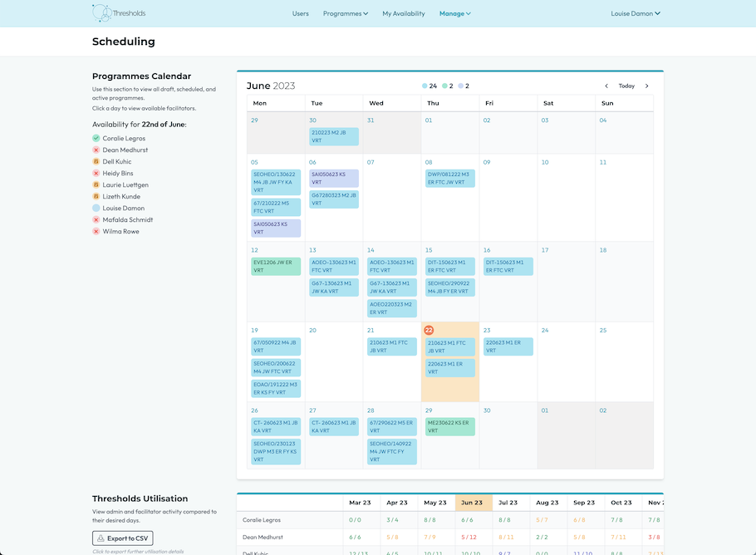Go to next month in calendar
The width and height of the screenshot is (756, 555).
(647, 86)
